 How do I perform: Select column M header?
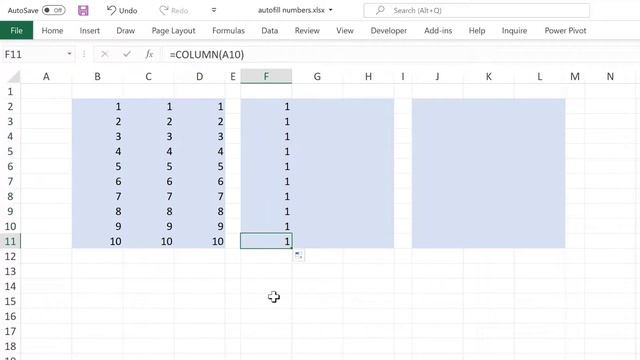click(x=575, y=76)
